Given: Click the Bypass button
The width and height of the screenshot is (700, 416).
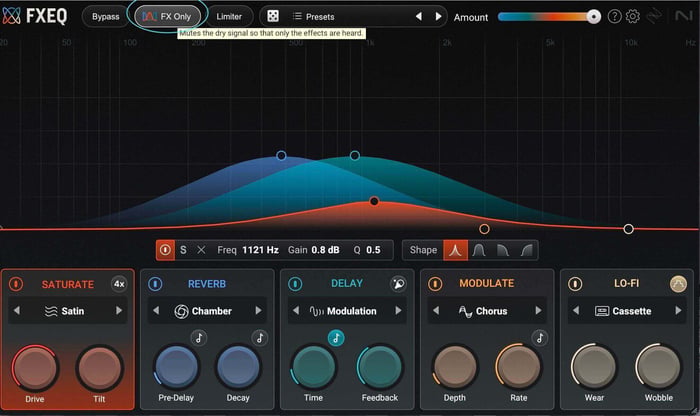Looking at the screenshot, I should [x=105, y=17].
